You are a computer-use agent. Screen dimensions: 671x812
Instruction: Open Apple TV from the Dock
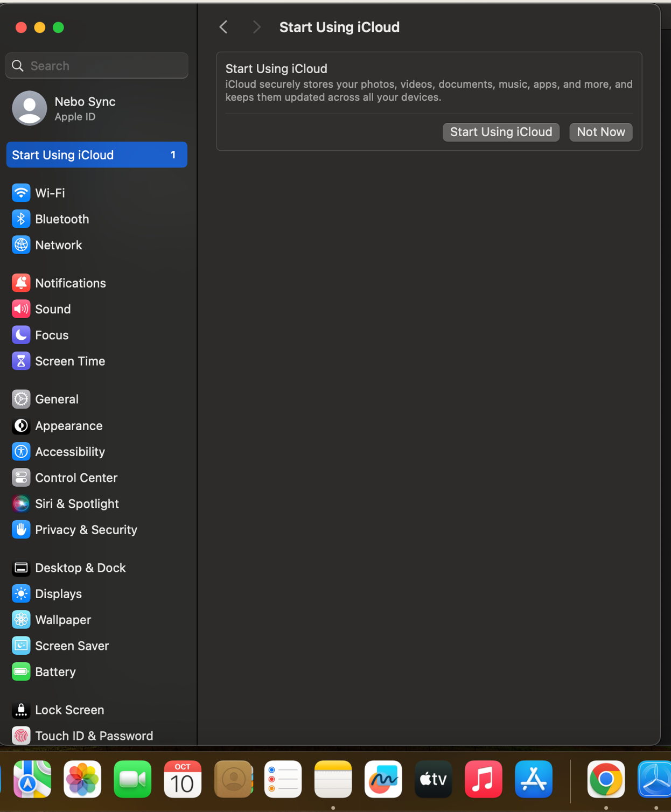coord(434,779)
